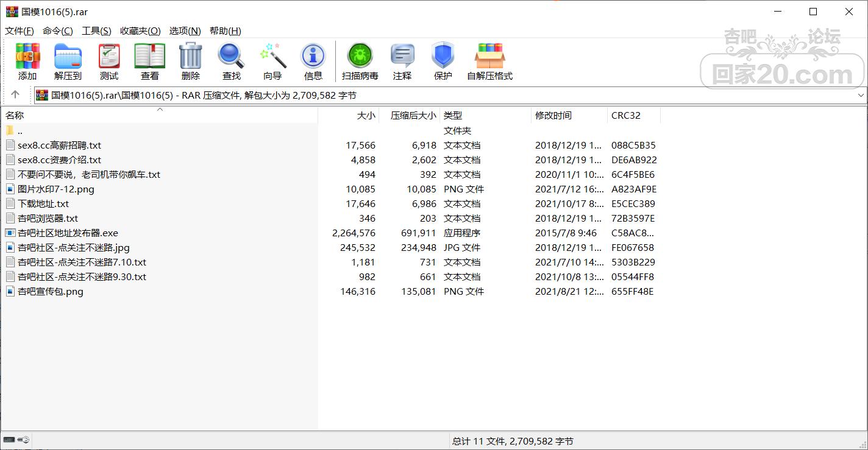Viewport: 868px width, 450px height.
Task: Expand the archive path dropdown arrow
Action: (861, 96)
